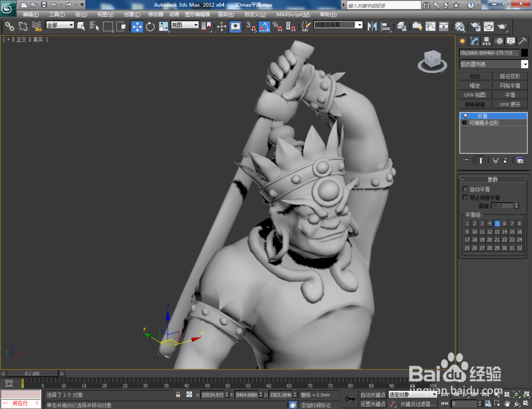
Task: Click the 挤出 modifier button
Action: point(475,76)
